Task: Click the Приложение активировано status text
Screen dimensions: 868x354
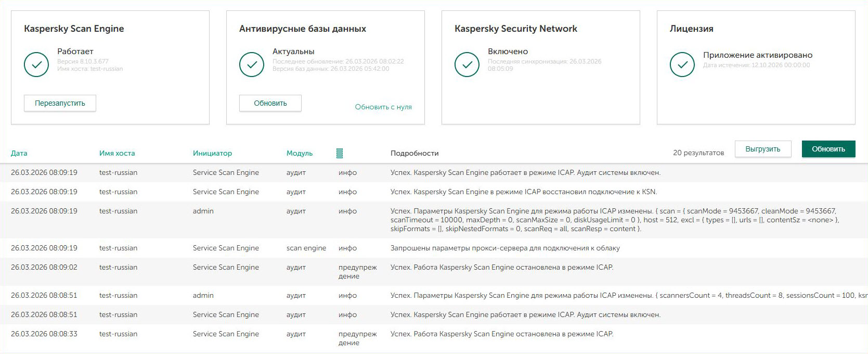Action: click(758, 55)
